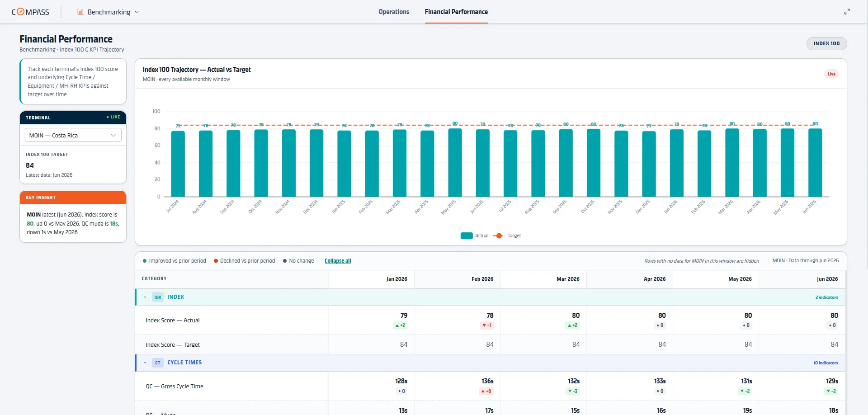Switch to the Operations tab
Image resolution: width=868 pixels, height=415 pixels.
point(394,12)
